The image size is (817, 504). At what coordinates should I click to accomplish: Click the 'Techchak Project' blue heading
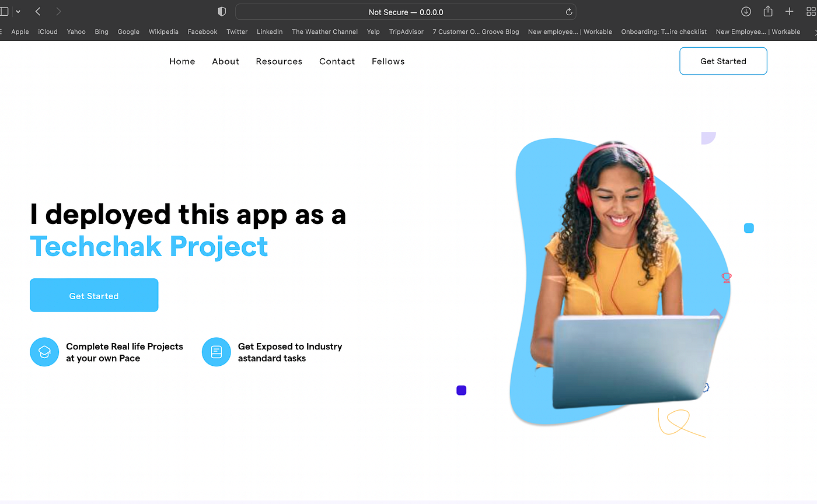pyautogui.click(x=149, y=247)
